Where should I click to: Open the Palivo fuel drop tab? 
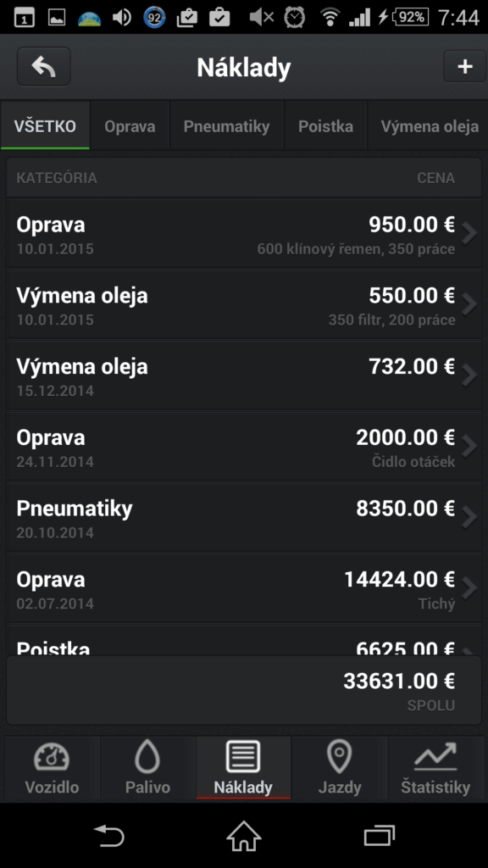(147, 768)
